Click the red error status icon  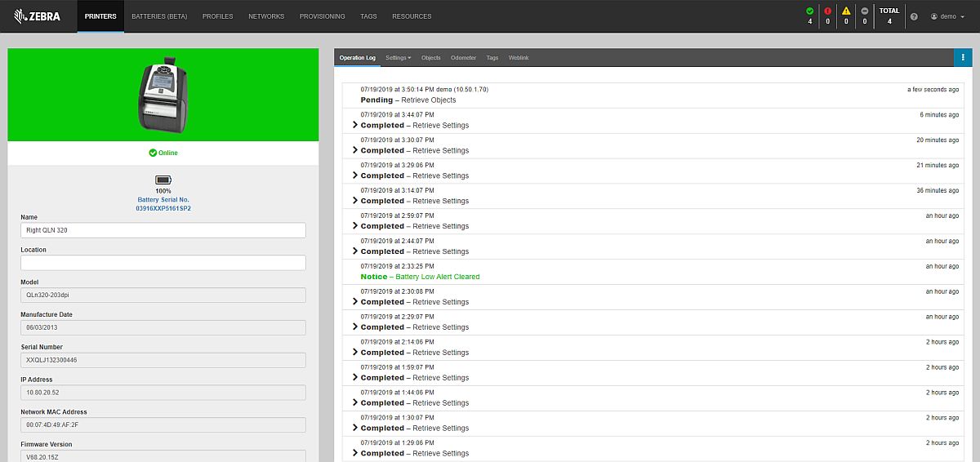point(827,11)
